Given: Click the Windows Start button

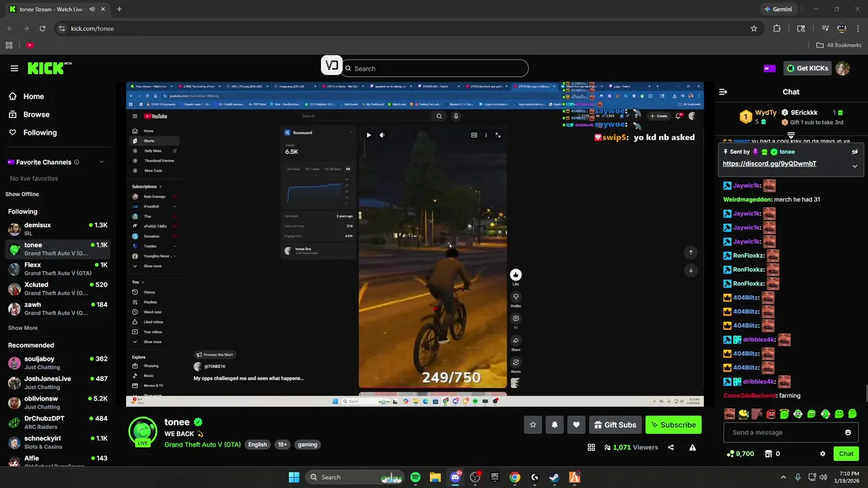Looking at the screenshot, I should coord(294,477).
